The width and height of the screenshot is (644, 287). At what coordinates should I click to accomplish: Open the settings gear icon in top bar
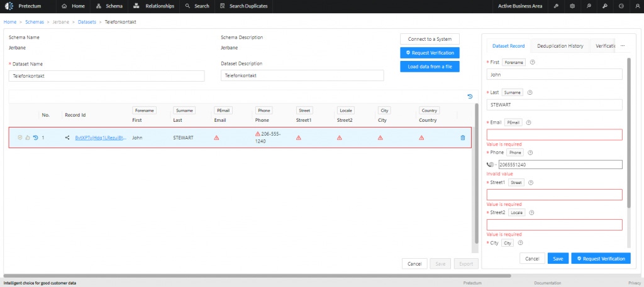coord(572,6)
